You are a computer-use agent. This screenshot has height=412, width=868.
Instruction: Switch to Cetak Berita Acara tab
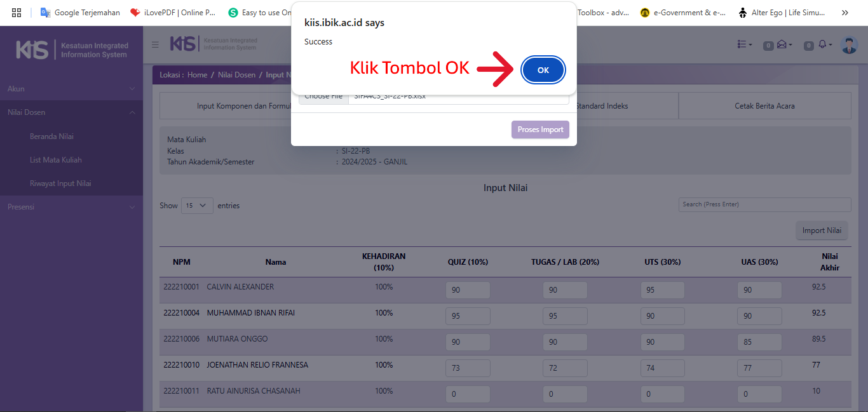pyautogui.click(x=764, y=106)
